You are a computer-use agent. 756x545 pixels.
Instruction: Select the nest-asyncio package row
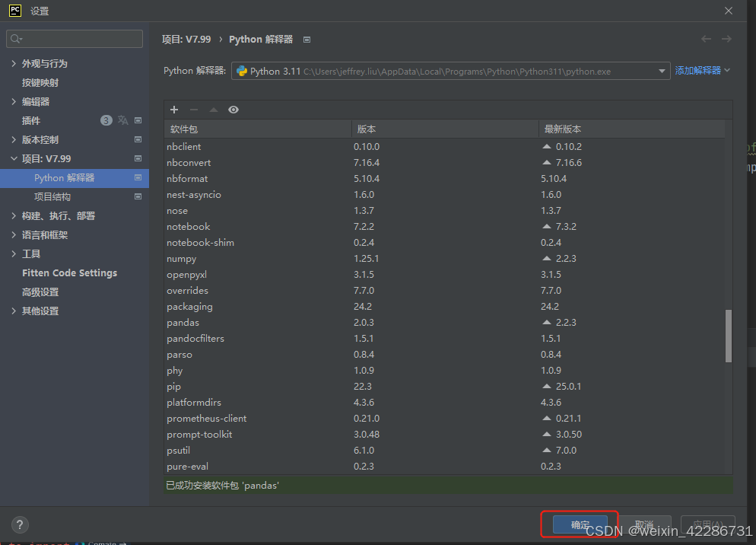coord(444,195)
